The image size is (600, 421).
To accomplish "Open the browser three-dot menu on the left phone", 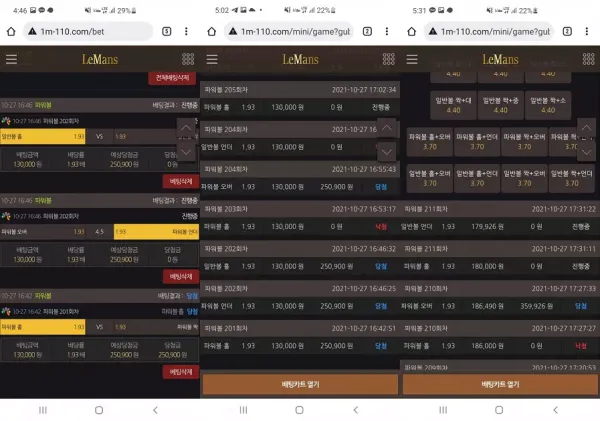I will click(186, 31).
